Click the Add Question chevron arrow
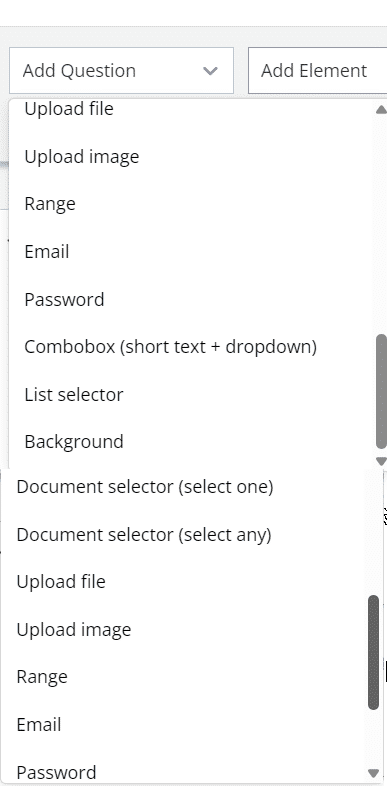 tap(210, 71)
